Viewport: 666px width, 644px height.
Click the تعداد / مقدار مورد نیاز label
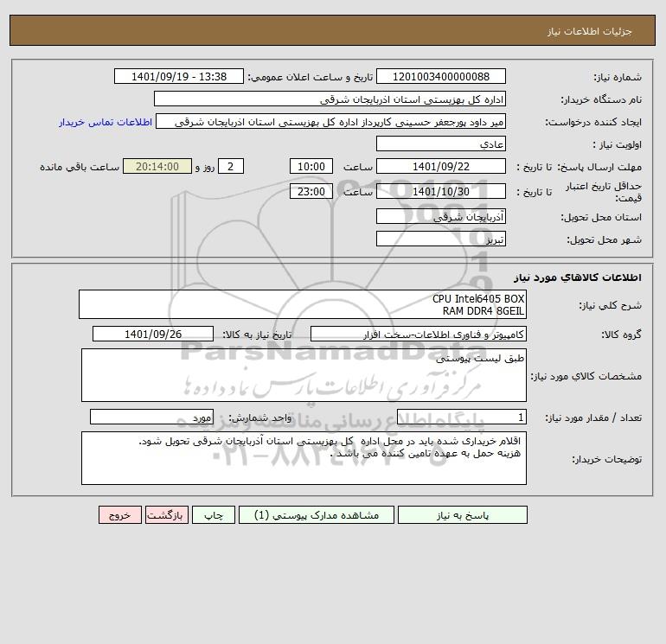[x=593, y=418]
